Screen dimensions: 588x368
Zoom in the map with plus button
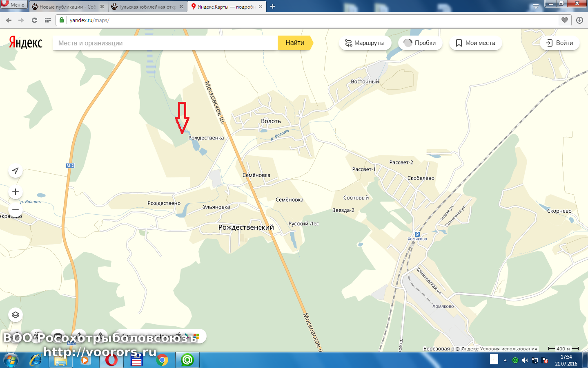tap(16, 192)
